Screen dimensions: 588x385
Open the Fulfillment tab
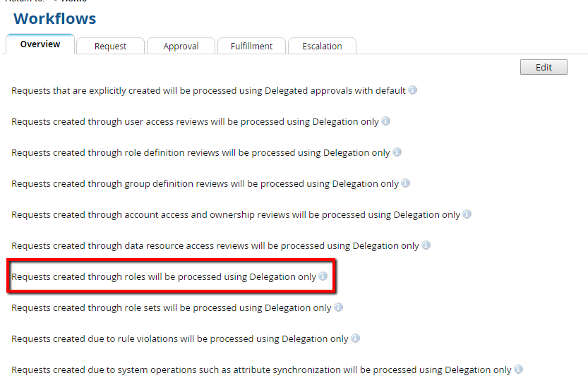tap(251, 47)
